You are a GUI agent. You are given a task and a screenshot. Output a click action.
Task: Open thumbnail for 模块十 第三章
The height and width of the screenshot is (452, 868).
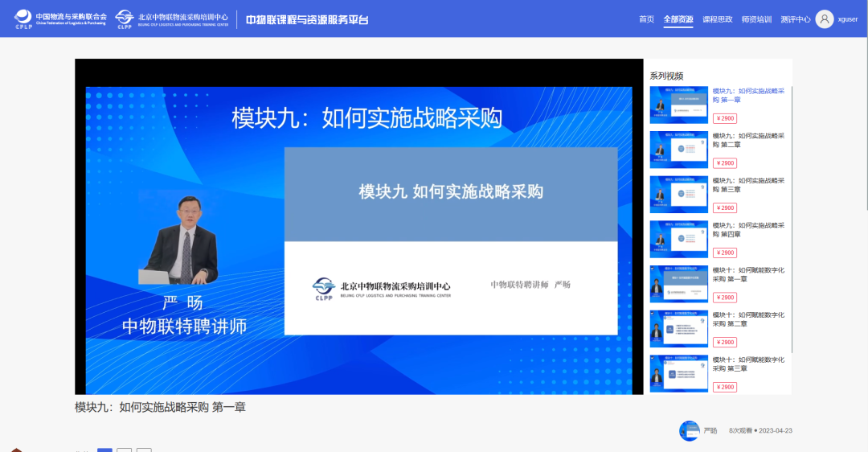coord(678,374)
